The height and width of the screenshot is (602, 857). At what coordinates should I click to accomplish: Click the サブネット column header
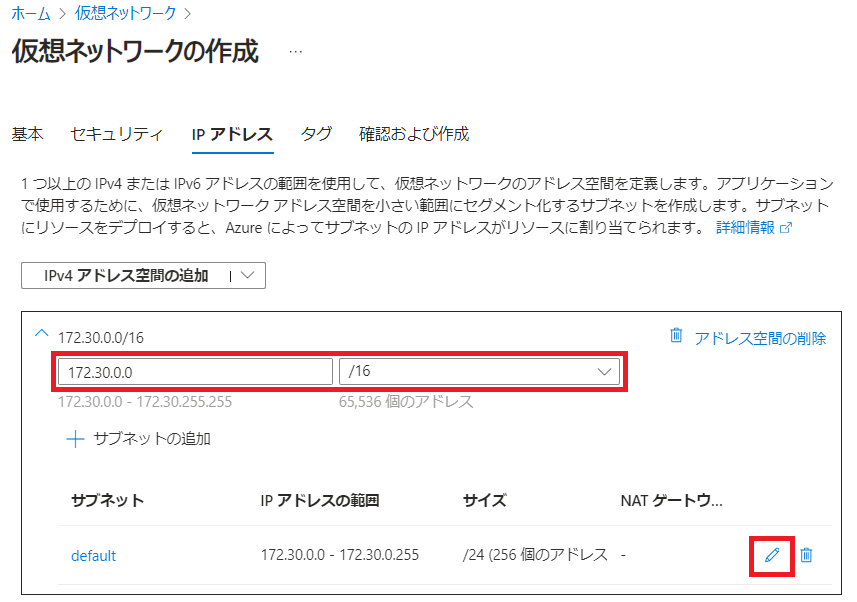click(x=107, y=500)
